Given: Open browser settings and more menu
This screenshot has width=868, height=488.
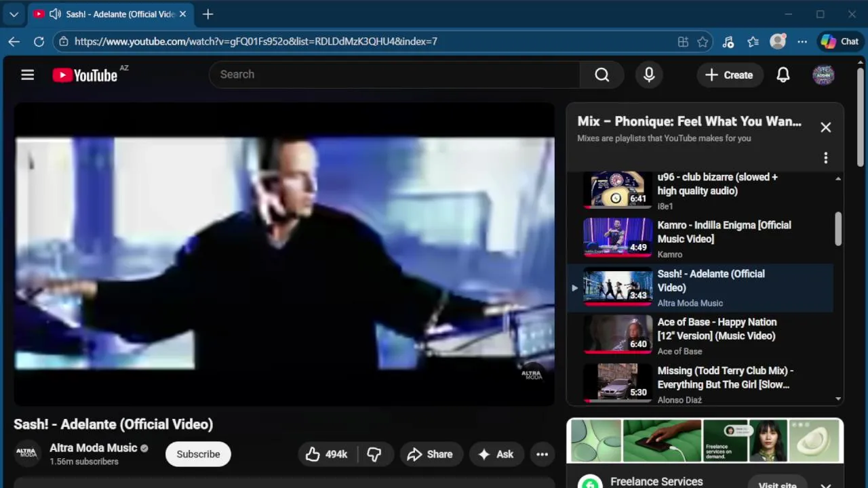Looking at the screenshot, I should click(x=802, y=41).
